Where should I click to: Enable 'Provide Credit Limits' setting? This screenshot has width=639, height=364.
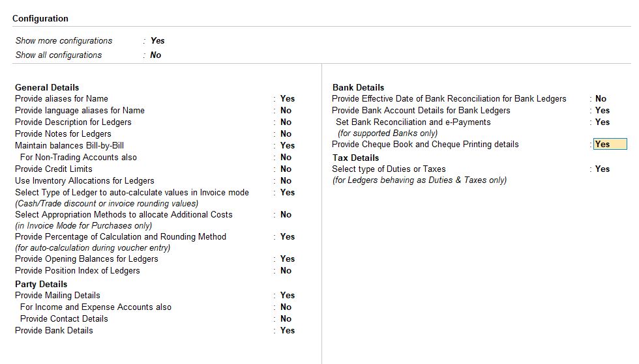tap(286, 169)
